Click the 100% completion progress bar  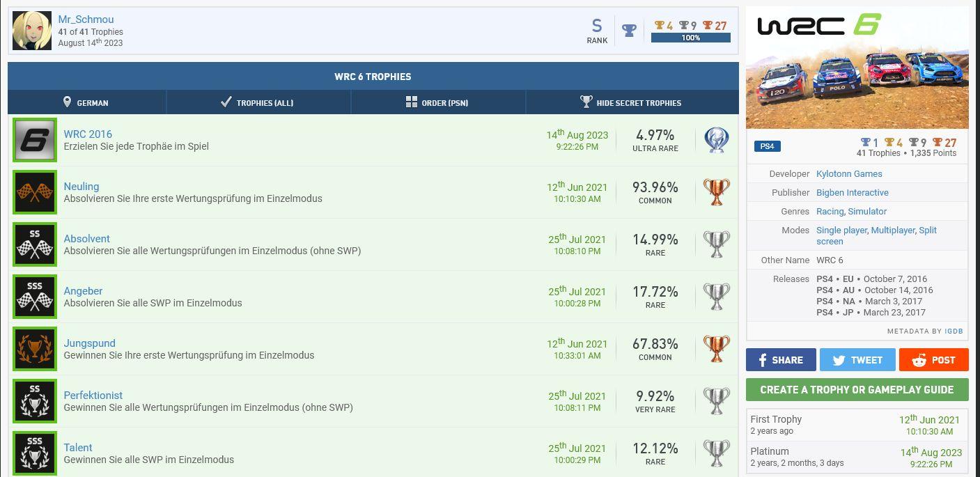pos(690,38)
